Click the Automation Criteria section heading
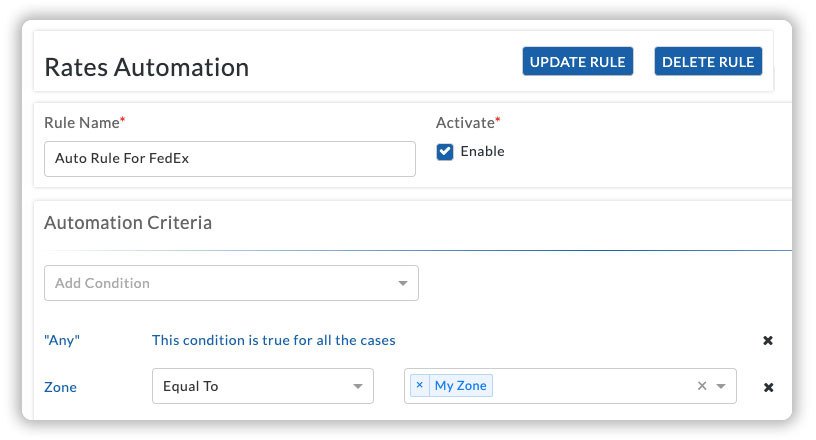The width and height of the screenshot is (816, 440). [128, 223]
